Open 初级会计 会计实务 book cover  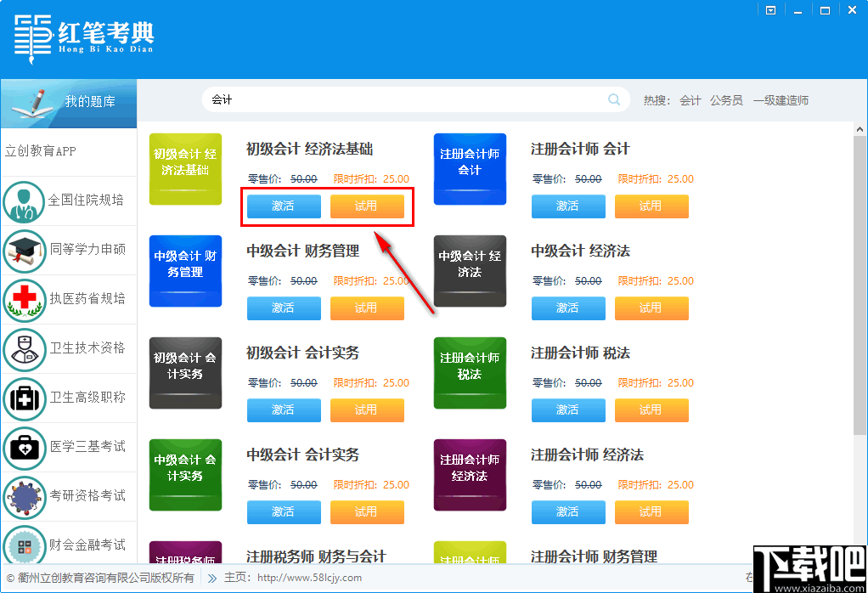pyautogui.click(x=185, y=373)
